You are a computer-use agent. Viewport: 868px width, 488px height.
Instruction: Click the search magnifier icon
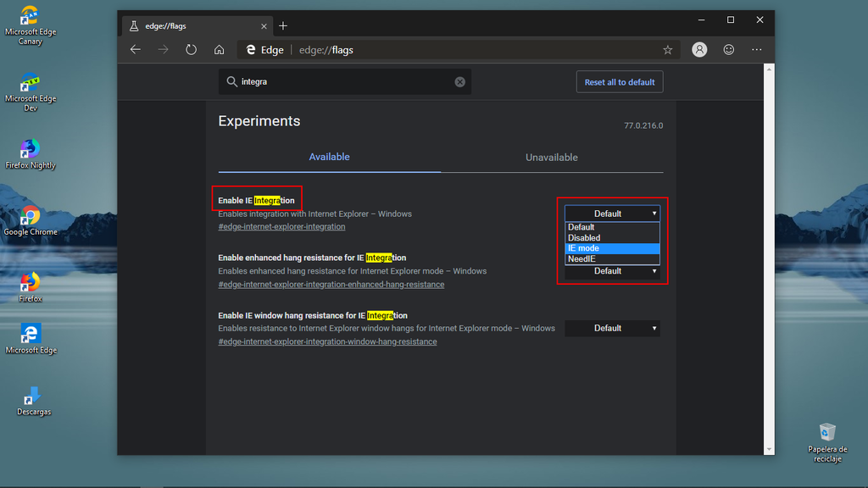pos(231,82)
